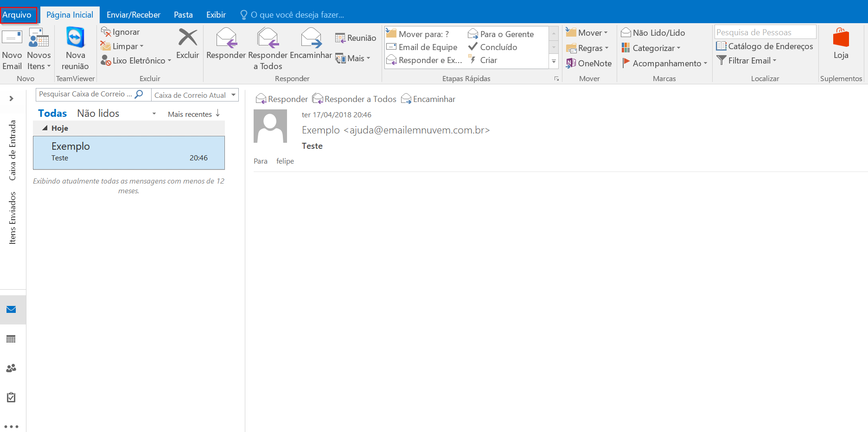Viewport: 868px width, 432px height.
Task: Click Responder in the reading pane
Action: click(282, 99)
